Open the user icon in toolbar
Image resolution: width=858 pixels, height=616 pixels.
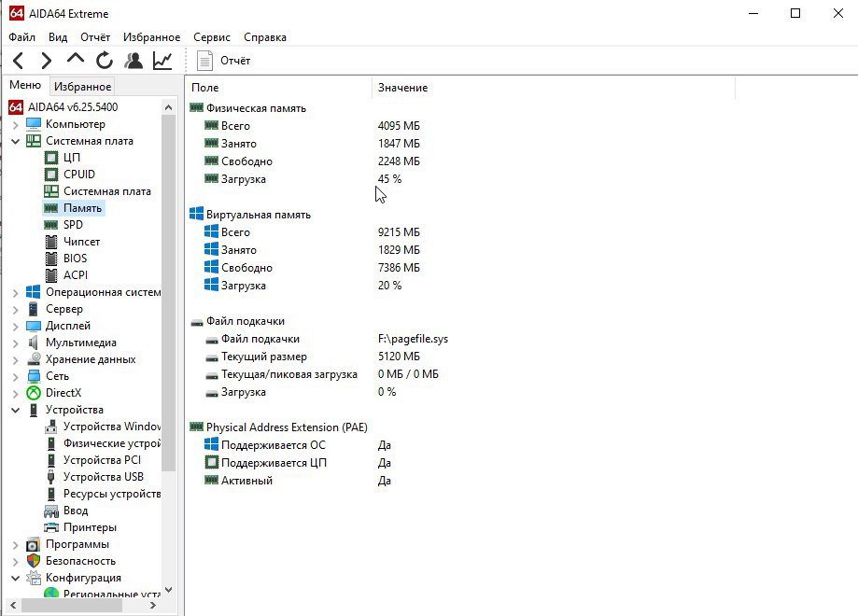(134, 60)
